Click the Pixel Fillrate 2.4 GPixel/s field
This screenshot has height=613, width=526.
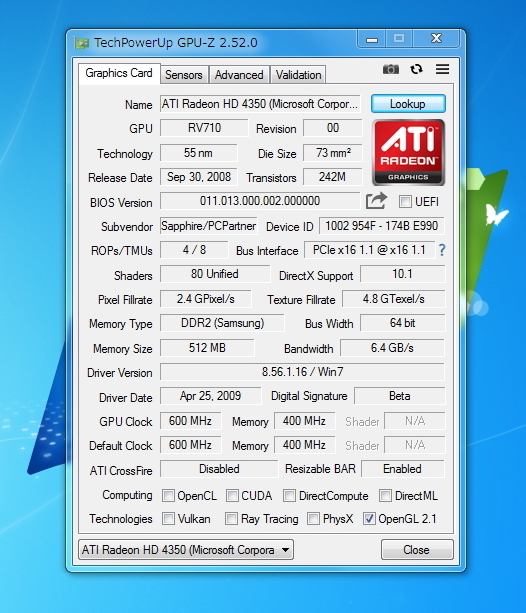(x=206, y=299)
